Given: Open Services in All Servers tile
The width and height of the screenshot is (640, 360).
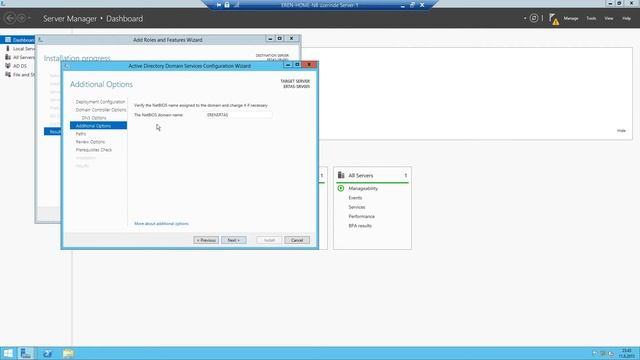Looking at the screenshot, I should pos(357,207).
